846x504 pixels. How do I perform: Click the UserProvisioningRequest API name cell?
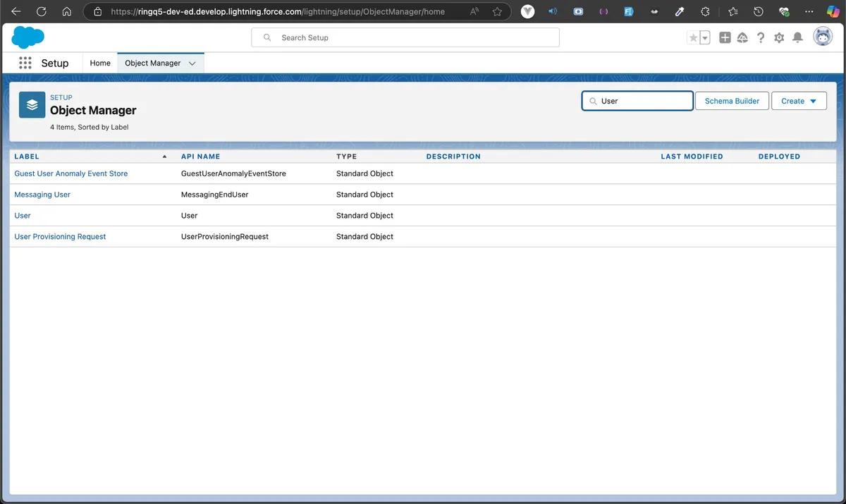click(x=225, y=237)
